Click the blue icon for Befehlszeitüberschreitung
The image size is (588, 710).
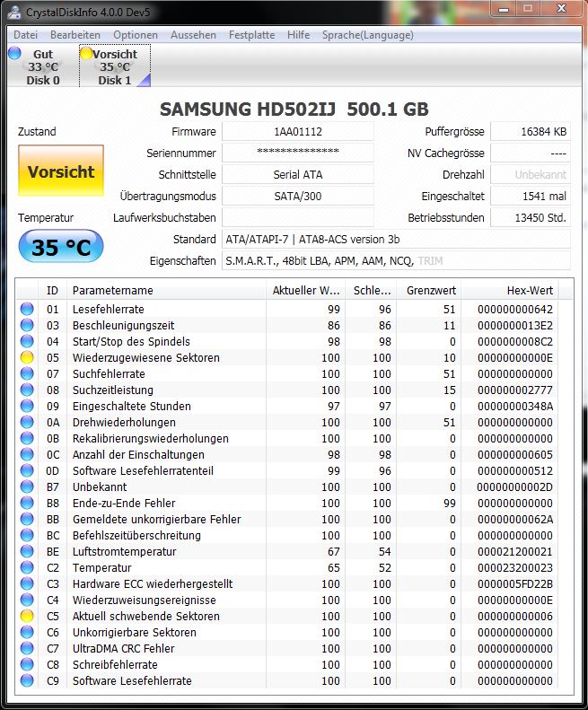click(27, 535)
